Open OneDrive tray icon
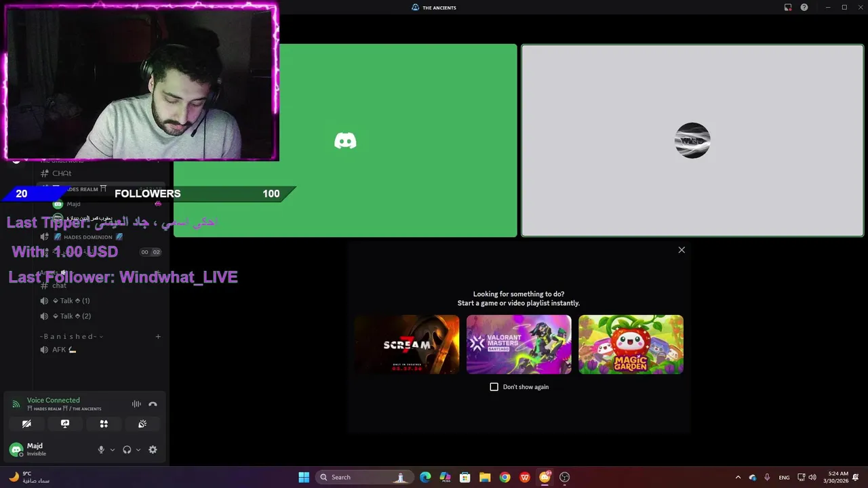The width and height of the screenshot is (868, 488). [x=753, y=477]
